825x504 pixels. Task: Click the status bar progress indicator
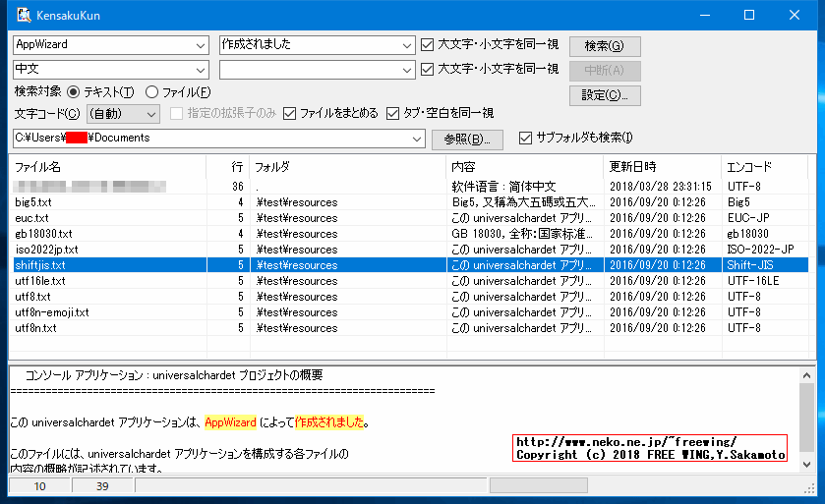[539, 485]
